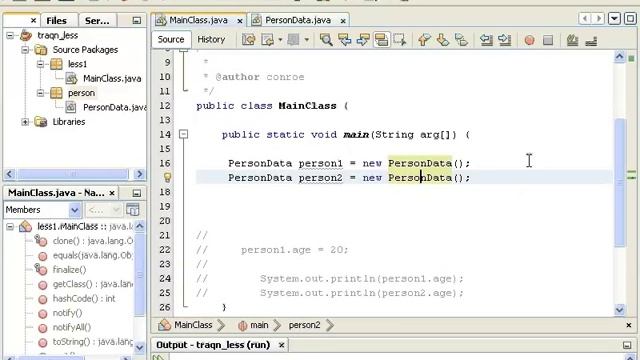Click Toggle Bookmark icon
Screen dimensions: 640x360
pos(461,40)
